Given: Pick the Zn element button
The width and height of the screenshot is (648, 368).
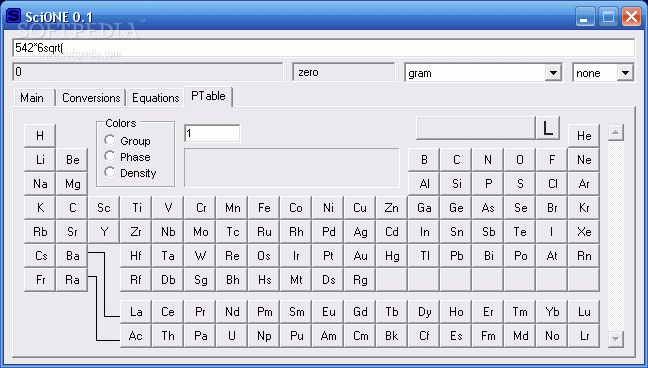Looking at the screenshot, I should click(x=392, y=208).
